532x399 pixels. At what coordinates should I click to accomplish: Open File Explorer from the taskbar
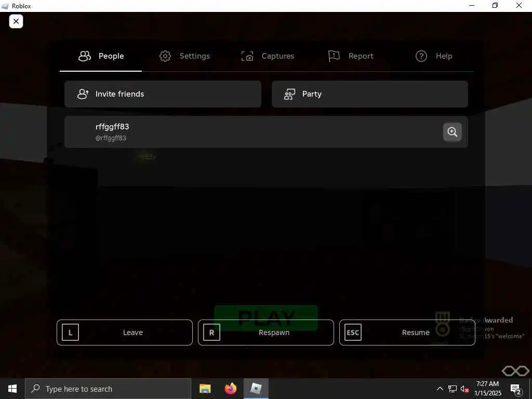click(205, 389)
